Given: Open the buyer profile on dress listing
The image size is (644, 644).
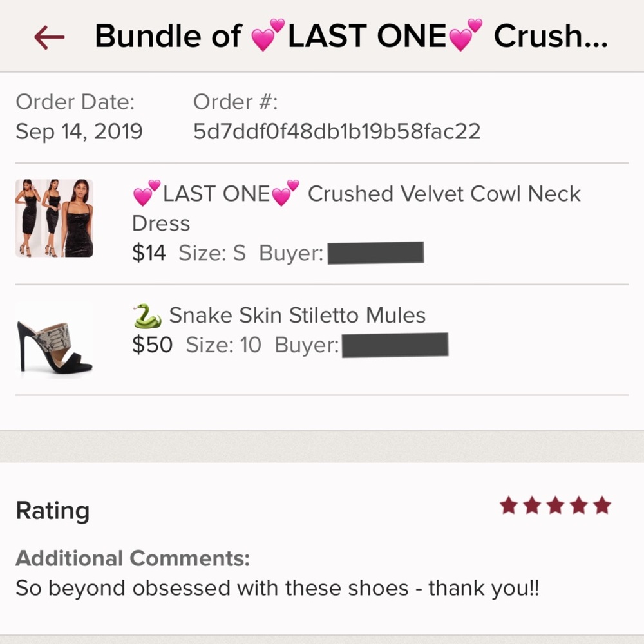Looking at the screenshot, I should 375,253.
